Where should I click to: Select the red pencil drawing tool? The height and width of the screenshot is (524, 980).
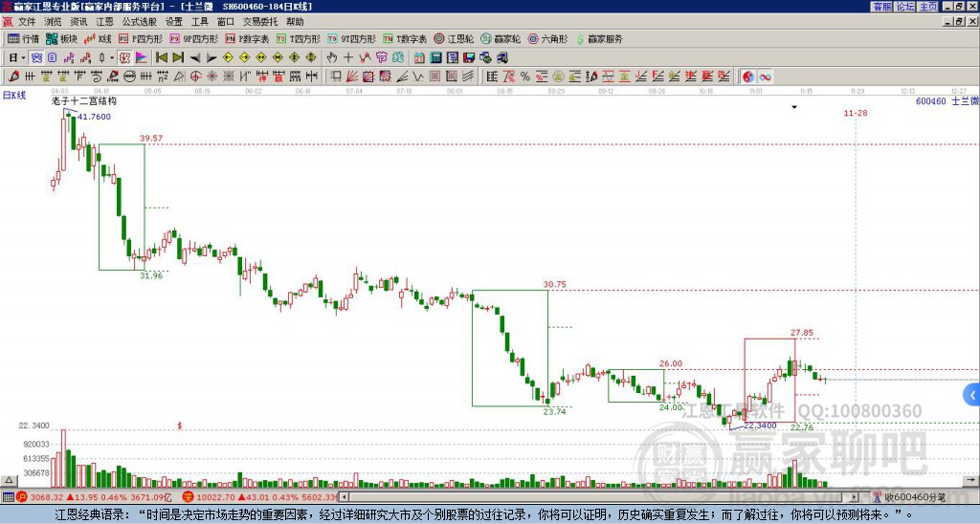[x=13, y=76]
